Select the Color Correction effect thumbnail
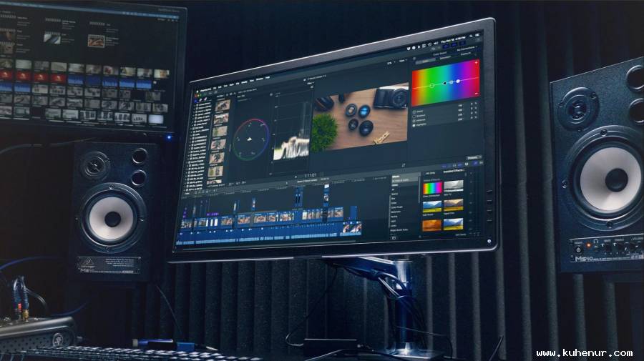Viewport: 644px width, 361px height. (x=432, y=189)
